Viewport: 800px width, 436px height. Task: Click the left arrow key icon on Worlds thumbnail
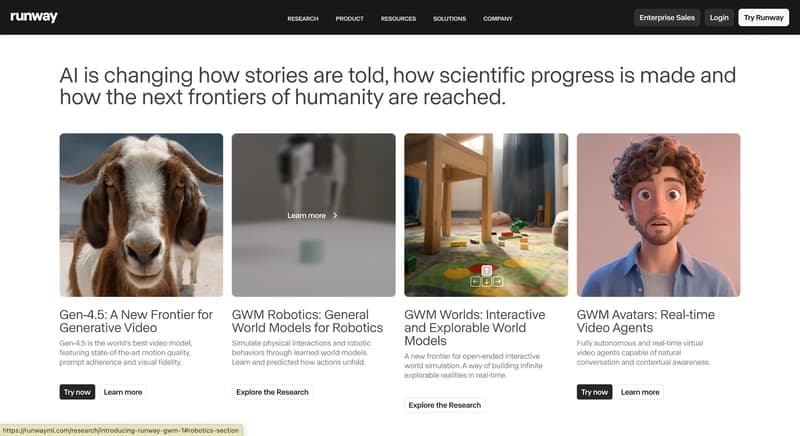[x=476, y=281]
